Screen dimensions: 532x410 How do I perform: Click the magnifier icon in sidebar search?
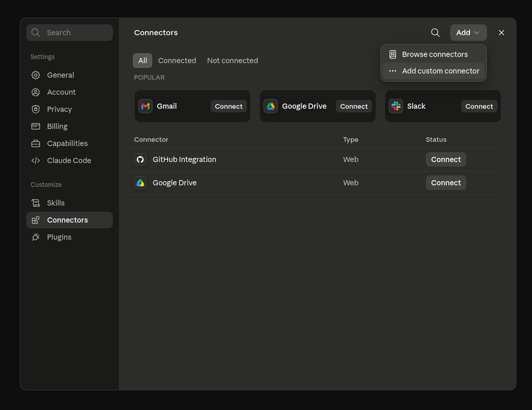36,33
